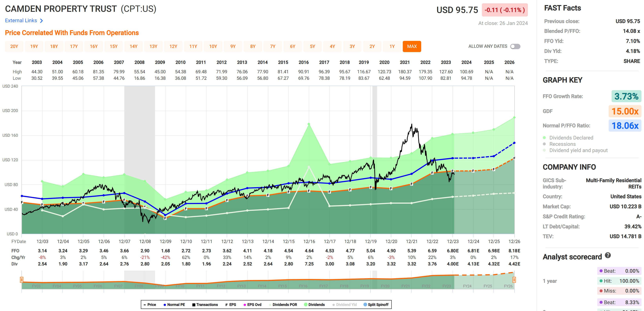The image size is (644, 311).
Task: Hide the Dividends POR series
Action: (x=284, y=305)
